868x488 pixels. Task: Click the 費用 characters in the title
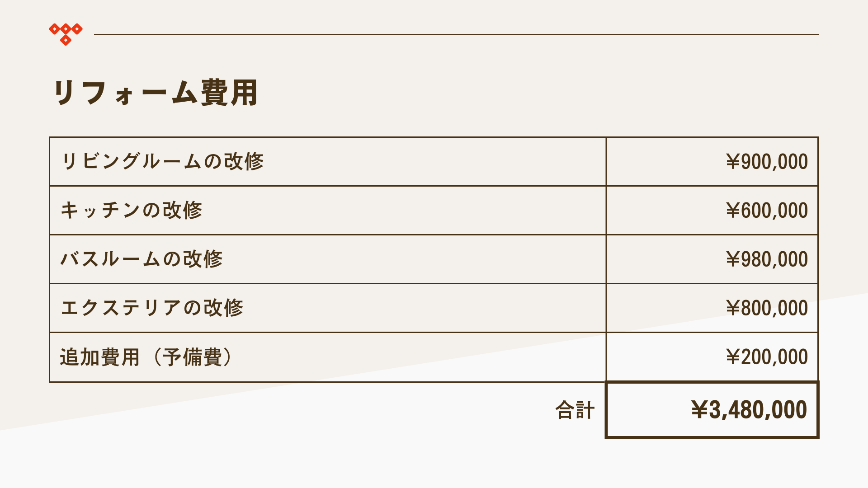(230, 93)
